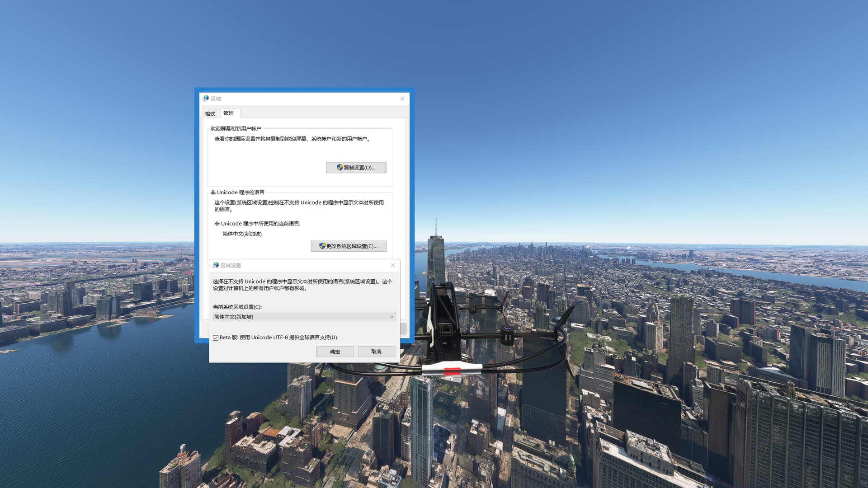Click the globe icon in the 区域 title bar
The height and width of the screenshot is (488, 868).
pyautogui.click(x=206, y=99)
